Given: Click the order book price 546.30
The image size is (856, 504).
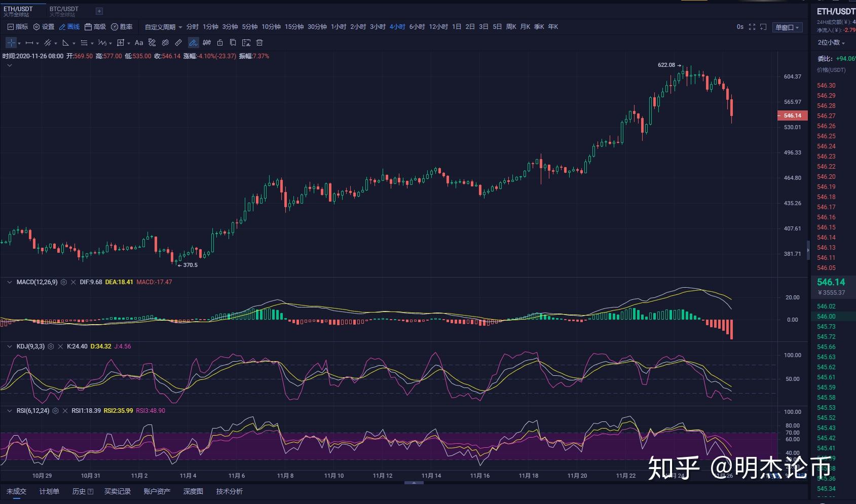Looking at the screenshot, I should pyautogui.click(x=826, y=86).
